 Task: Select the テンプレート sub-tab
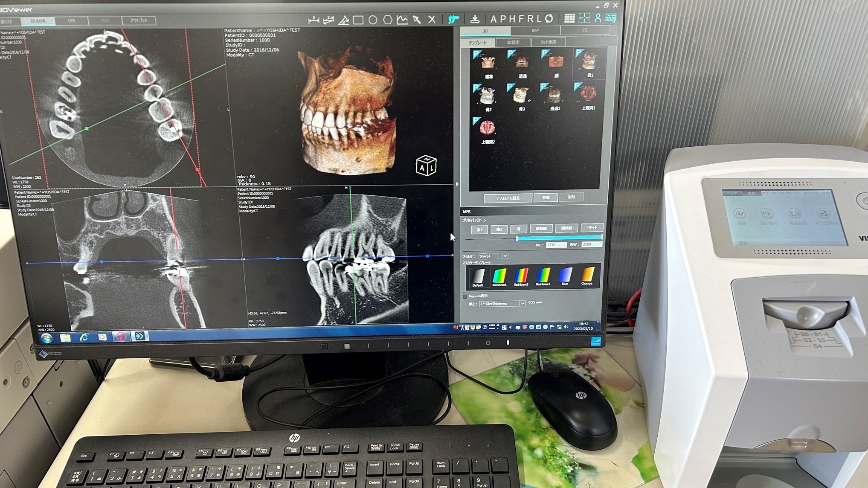click(477, 43)
